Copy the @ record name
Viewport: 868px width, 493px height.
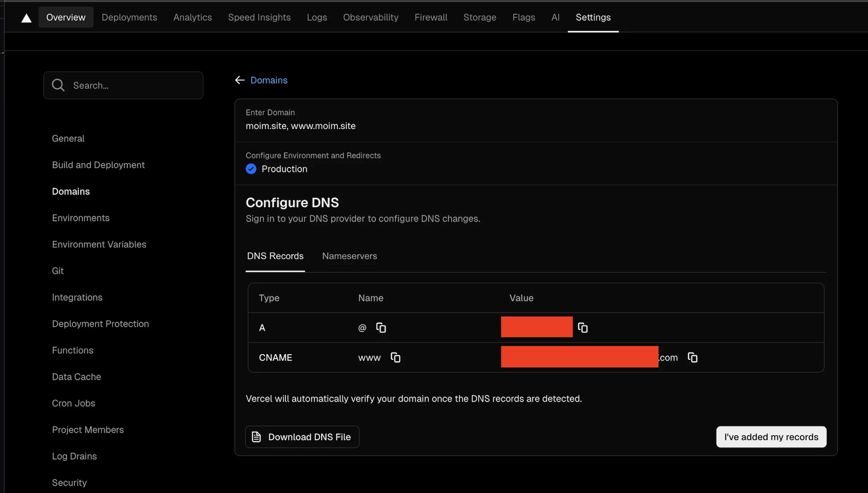point(381,328)
